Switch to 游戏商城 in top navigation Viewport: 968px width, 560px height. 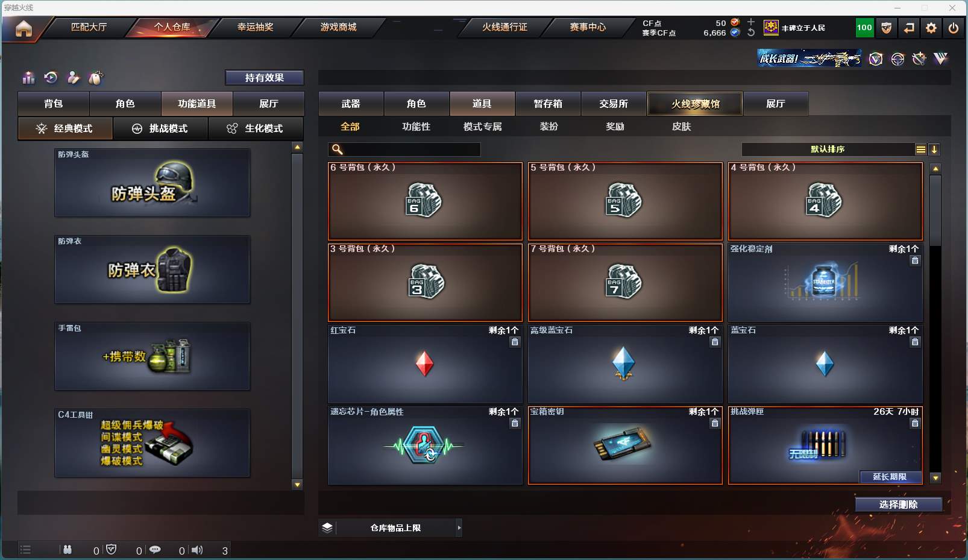click(x=338, y=27)
